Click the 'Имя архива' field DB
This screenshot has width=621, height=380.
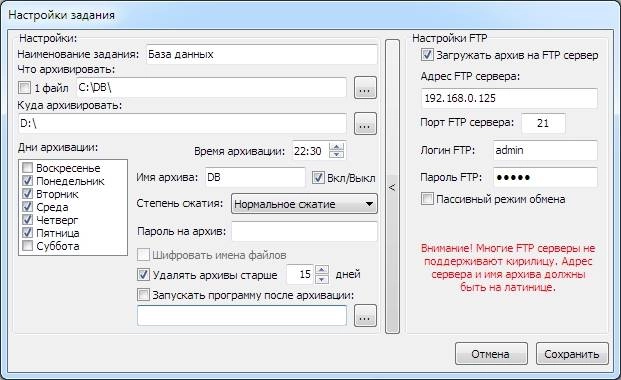tap(255, 177)
